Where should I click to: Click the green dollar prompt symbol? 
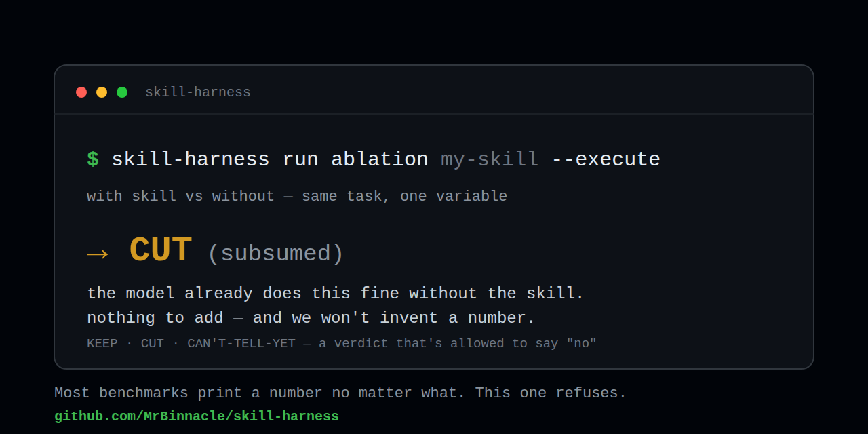coord(93,160)
